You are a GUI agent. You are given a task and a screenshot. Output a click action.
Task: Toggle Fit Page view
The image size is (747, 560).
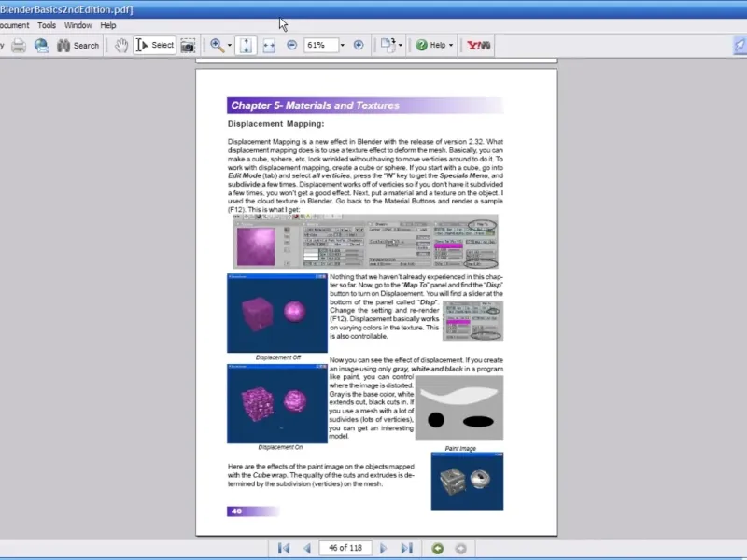246,45
